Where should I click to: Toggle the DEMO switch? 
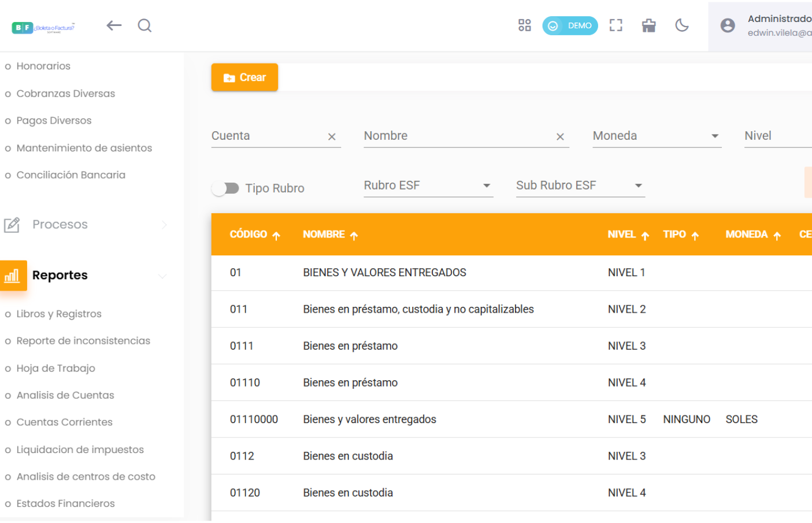click(x=569, y=25)
